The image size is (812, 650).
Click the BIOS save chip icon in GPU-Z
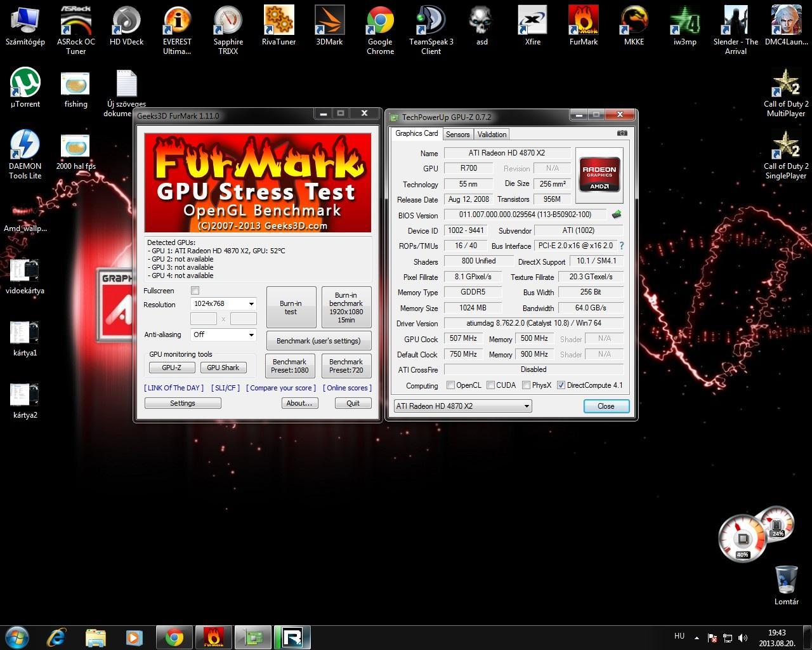click(x=616, y=215)
